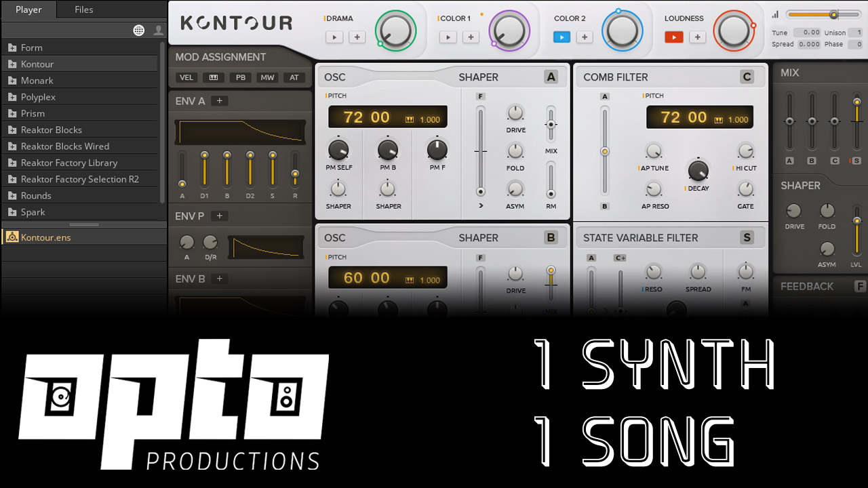Viewport: 868px width, 488px height.
Task: Click the GATE knob
Action: [x=745, y=189]
